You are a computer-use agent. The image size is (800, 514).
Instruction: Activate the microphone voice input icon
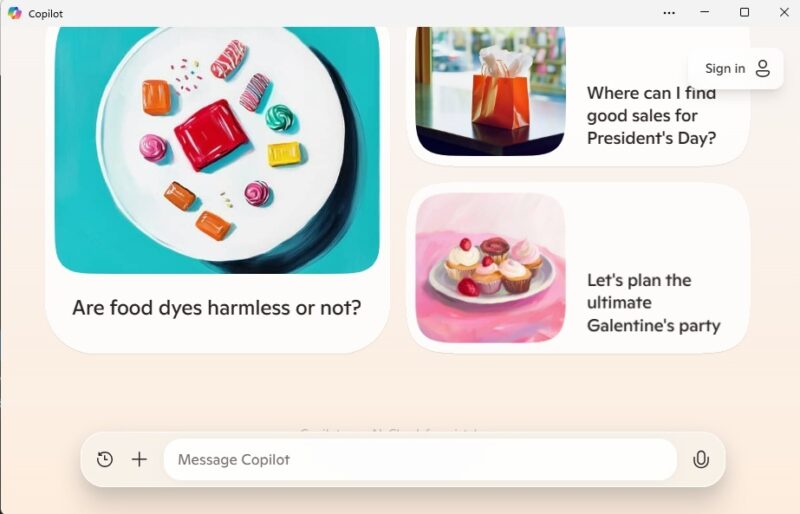pyautogui.click(x=701, y=459)
